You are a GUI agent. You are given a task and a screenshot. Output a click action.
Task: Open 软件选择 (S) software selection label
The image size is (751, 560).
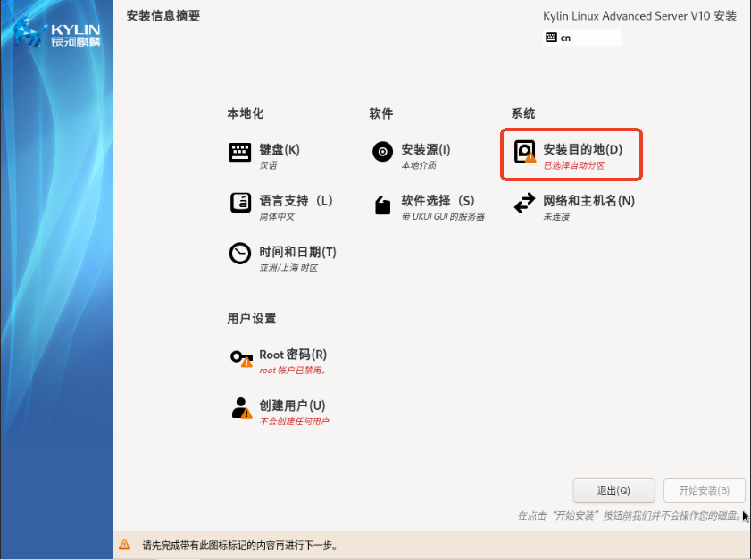[x=438, y=201]
